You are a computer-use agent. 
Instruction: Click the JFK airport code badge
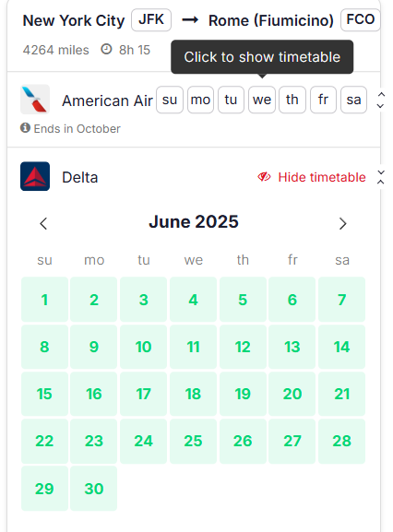point(151,20)
